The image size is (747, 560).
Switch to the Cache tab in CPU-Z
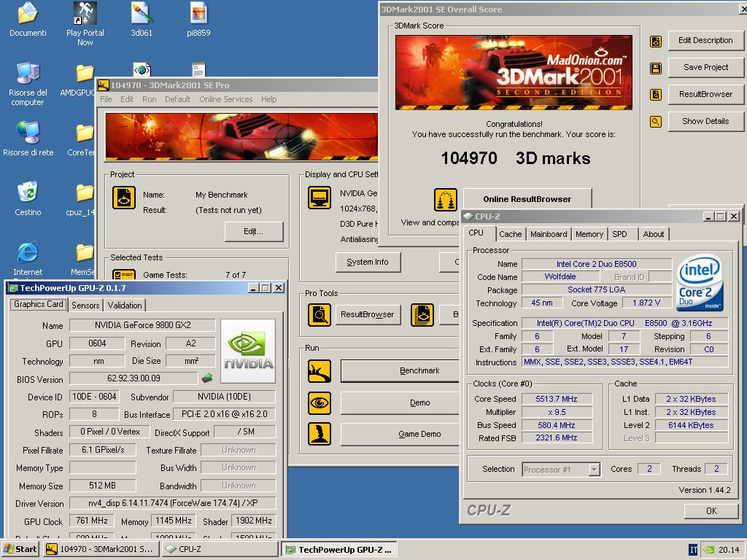(510, 234)
